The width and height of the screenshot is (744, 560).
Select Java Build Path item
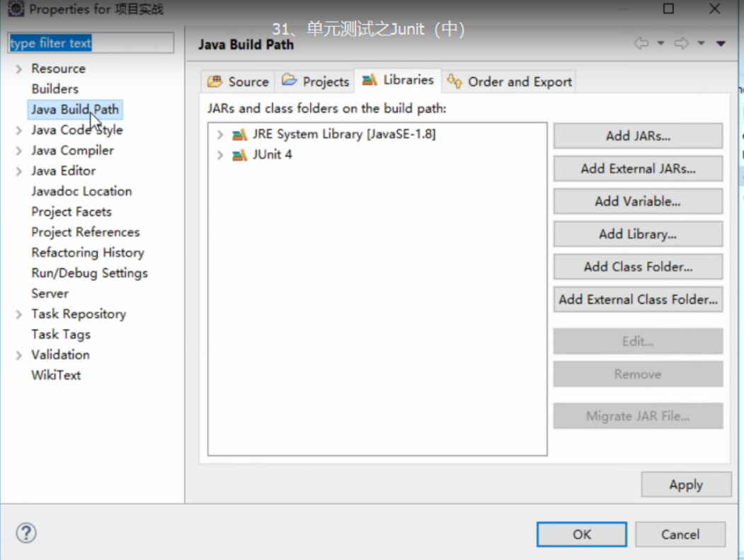75,110
